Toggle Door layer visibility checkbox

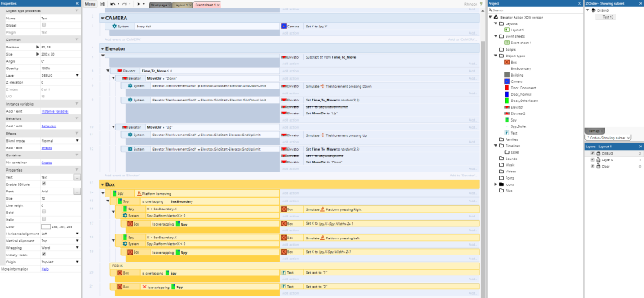592,167
